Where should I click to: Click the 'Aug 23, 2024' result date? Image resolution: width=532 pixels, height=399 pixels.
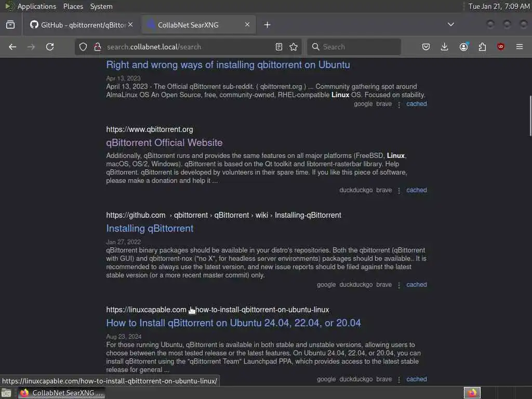[124, 337]
